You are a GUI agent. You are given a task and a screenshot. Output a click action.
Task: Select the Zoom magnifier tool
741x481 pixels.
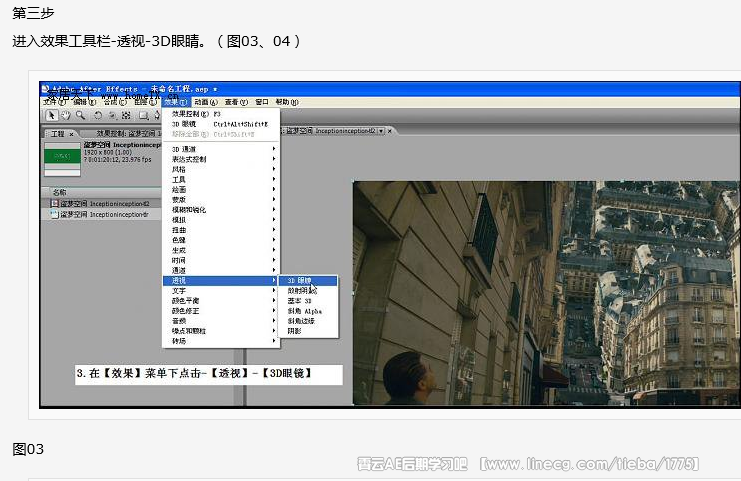pos(80,115)
